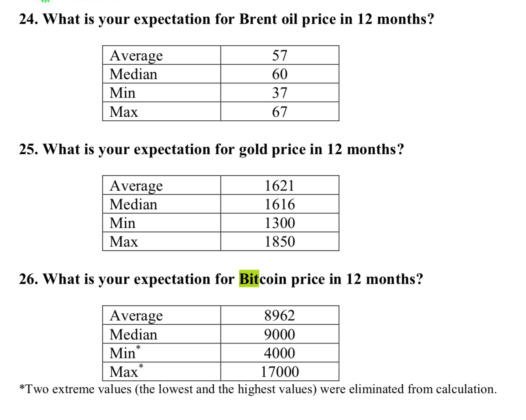Click the gold Median value 1616
526x420 pixels.
pyautogui.click(x=280, y=204)
